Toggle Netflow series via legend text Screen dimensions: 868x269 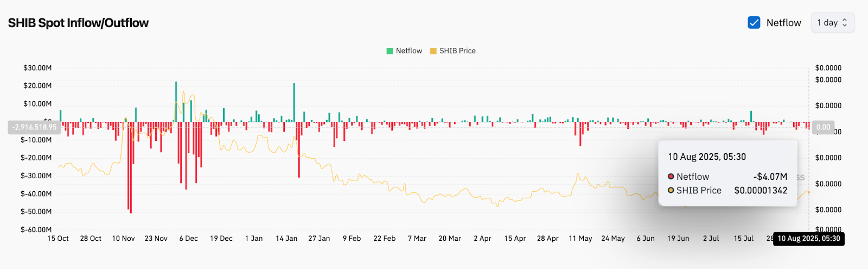coord(409,51)
